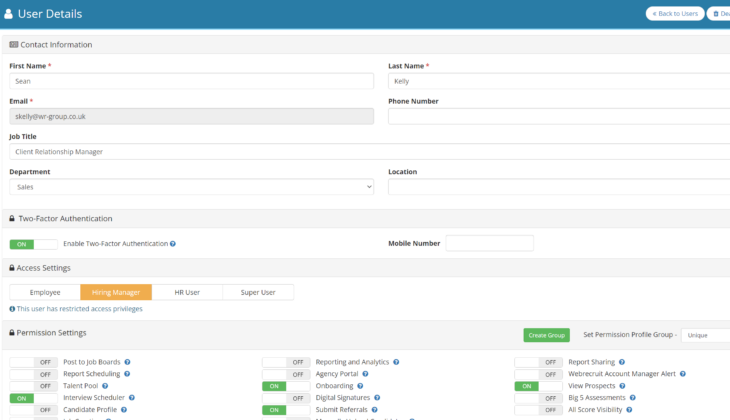The height and width of the screenshot is (420, 730).
Task: Click help icon next to Post to Job Boards
Action: point(127,362)
